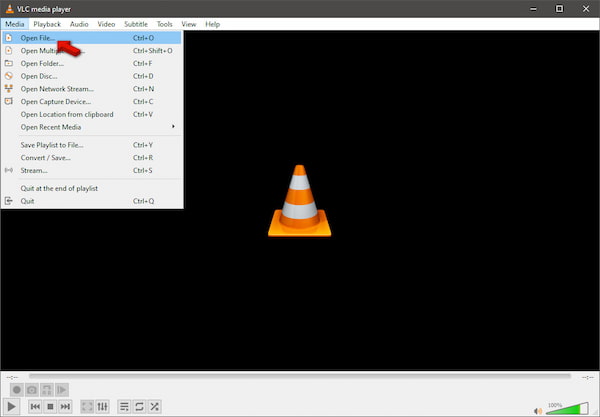This screenshot has width=600, height=417.
Task: Mute audio via speaker icon
Action: [x=538, y=411]
